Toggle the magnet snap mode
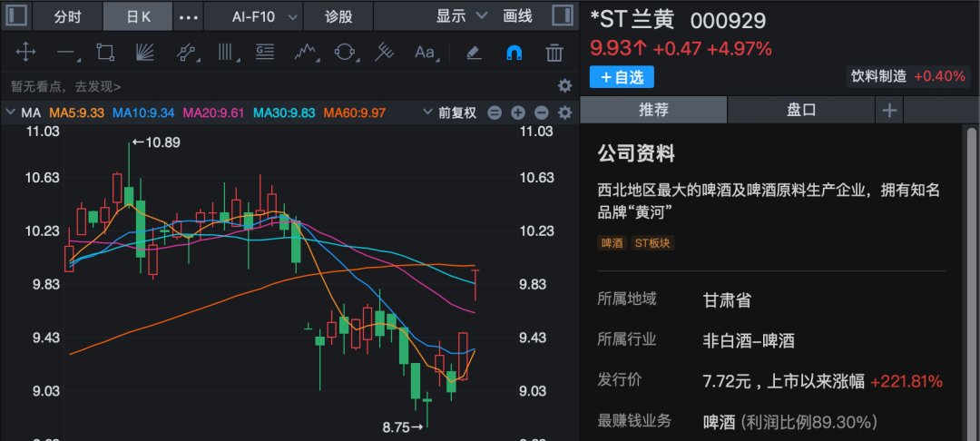980x441 pixels. click(514, 53)
